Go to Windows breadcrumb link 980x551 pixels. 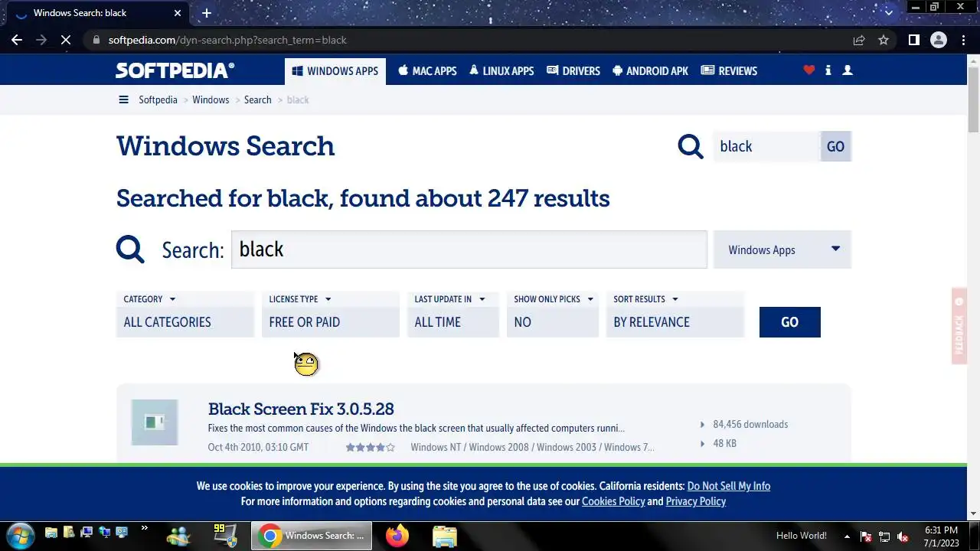[x=211, y=99]
